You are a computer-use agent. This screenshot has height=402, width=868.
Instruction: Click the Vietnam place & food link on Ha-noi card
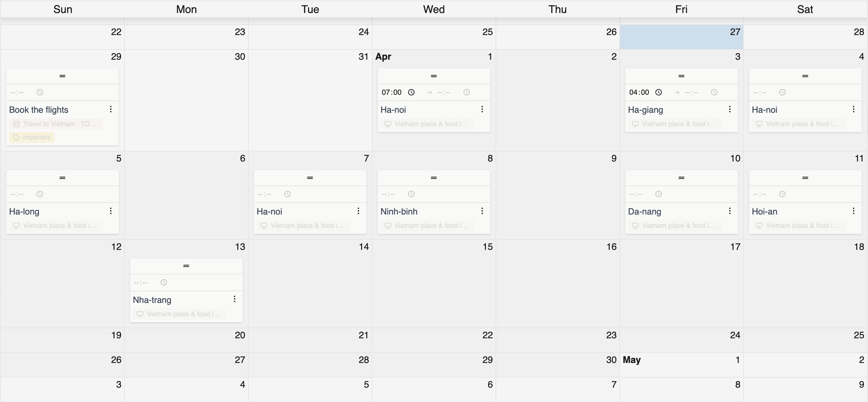431,124
